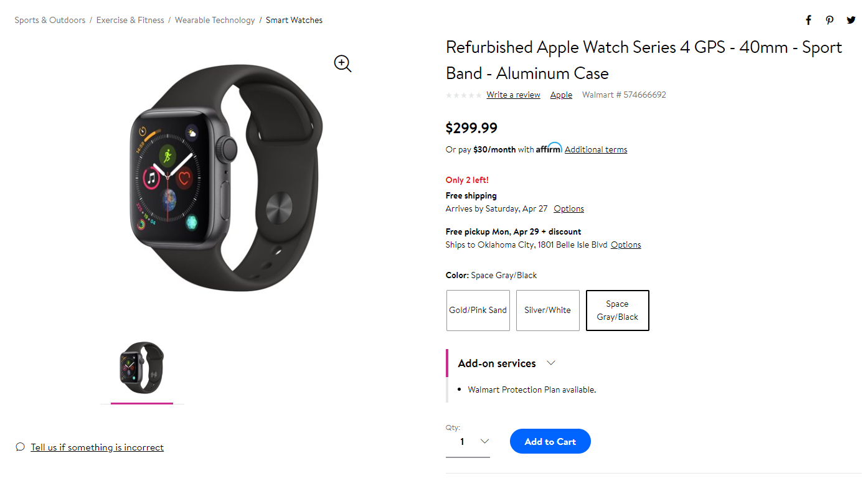The width and height of the screenshot is (868, 481).
Task: Pin this watch to Pinterest
Action: (829, 20)
